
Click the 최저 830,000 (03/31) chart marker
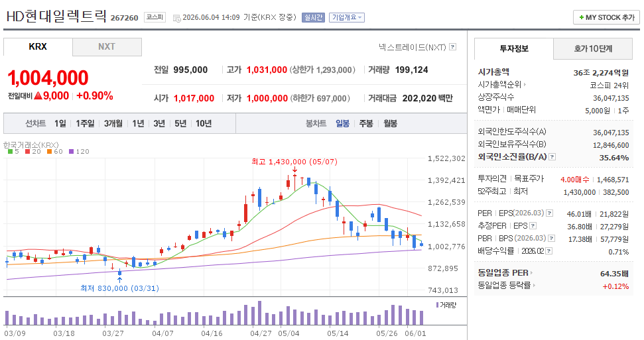point(119,288)
